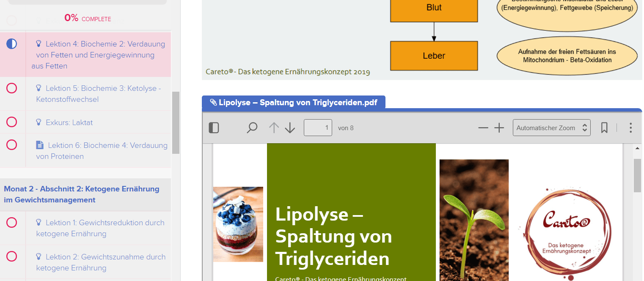This screenshot has height=281, width=644.
Task: Click the course sidebar scrollbar thumb
Action: pos(176,123)
